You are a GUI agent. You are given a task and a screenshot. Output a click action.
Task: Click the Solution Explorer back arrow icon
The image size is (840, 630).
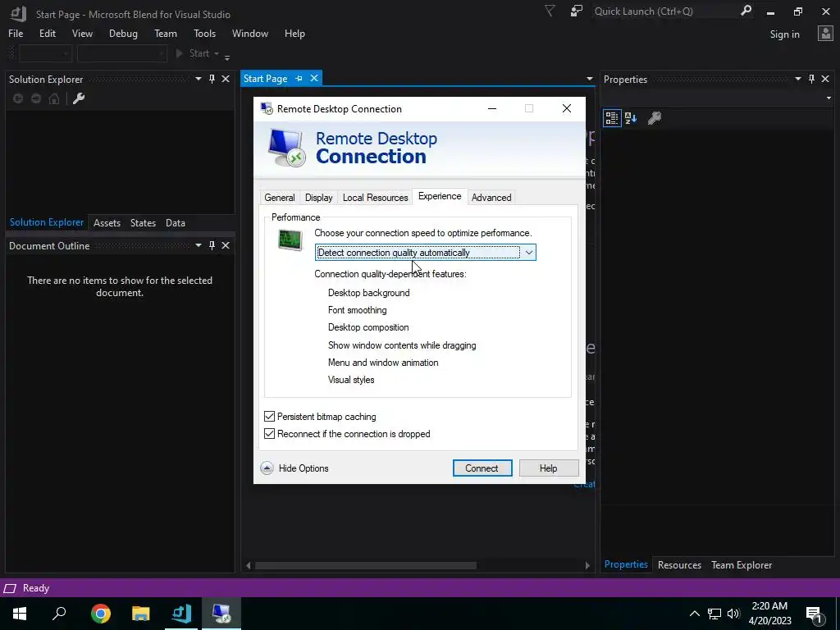(x=18, y=98)
